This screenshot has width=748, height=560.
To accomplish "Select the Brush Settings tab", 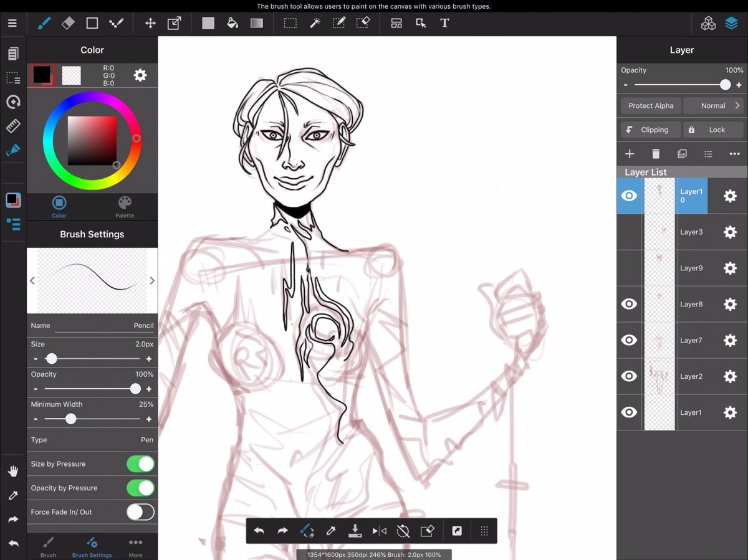I will click(x=92, y=546).
